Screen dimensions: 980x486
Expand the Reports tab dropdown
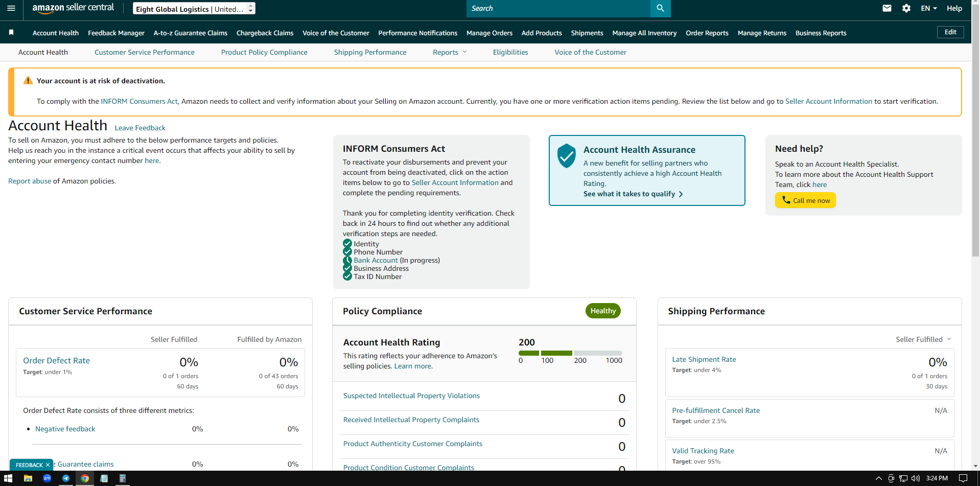click(x=450, y=52)
